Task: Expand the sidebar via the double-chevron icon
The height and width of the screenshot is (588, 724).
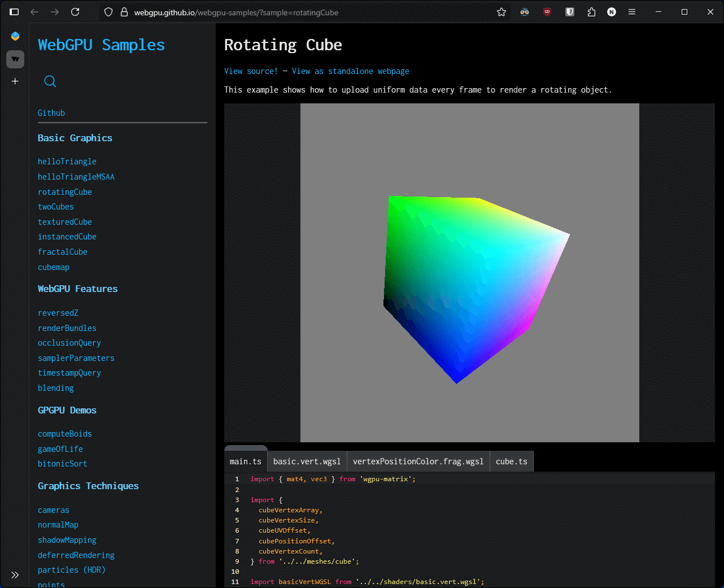Action: point(15,574)
